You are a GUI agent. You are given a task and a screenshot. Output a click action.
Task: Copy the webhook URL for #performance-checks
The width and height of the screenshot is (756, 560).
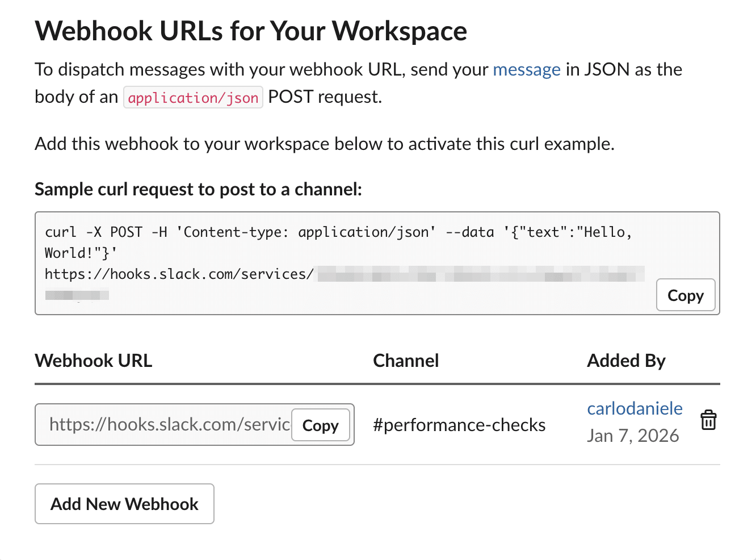(320, 425)
